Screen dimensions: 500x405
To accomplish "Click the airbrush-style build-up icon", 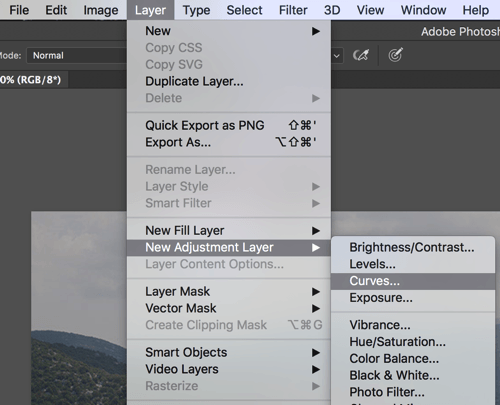I will (x=361, y=55).
